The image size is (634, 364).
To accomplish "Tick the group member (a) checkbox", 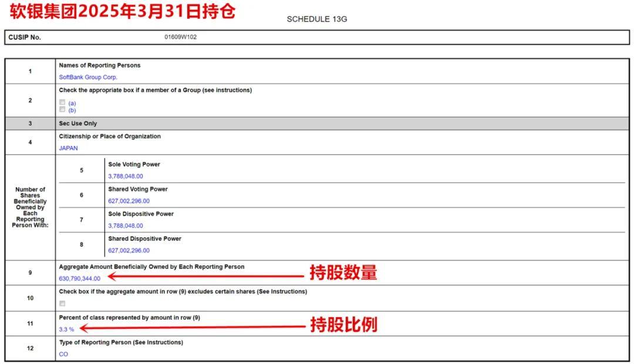I will pyautogui.click(x=62, y=102).
